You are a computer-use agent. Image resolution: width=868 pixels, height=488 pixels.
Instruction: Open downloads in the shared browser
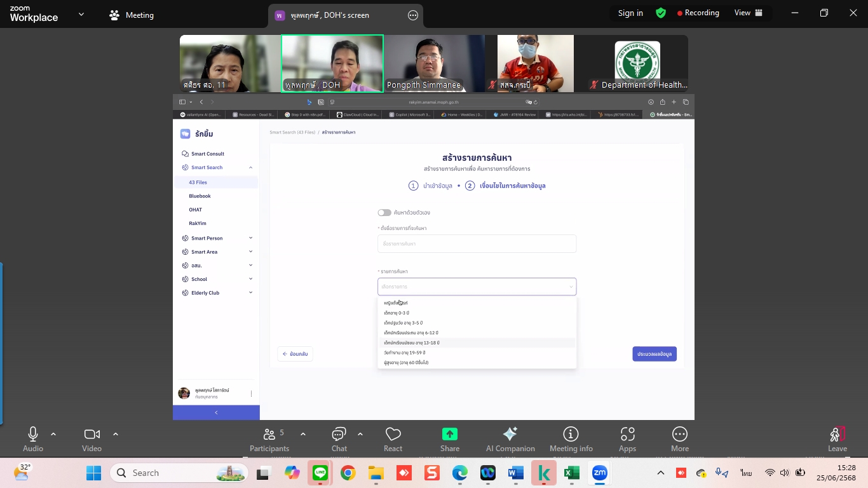tap(651, 102)
